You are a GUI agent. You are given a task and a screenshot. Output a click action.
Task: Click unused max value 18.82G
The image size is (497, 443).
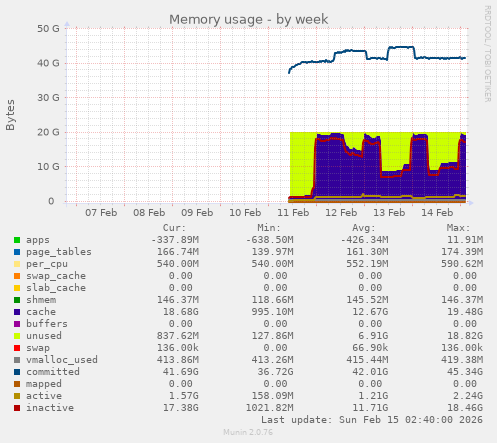pyautogui.click(x=465, y=336)
